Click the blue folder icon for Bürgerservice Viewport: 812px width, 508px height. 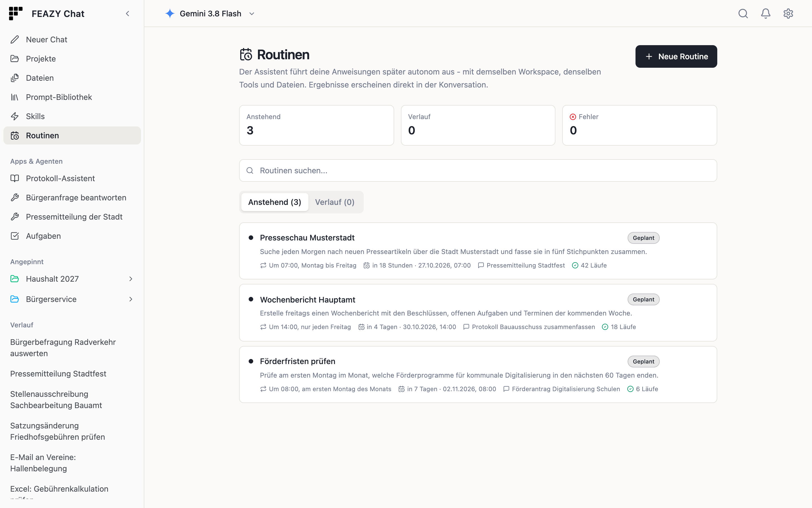pos(15,299)
